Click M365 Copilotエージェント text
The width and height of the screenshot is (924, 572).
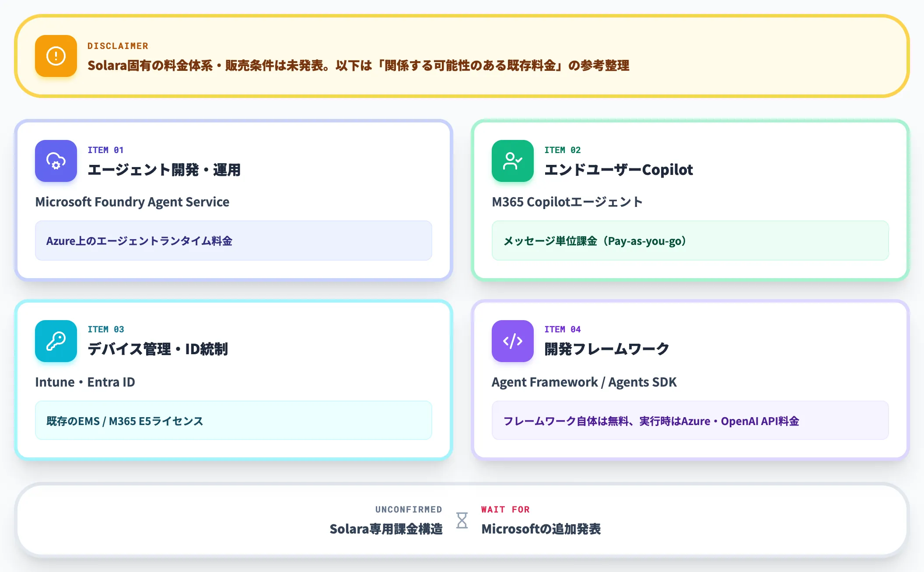567,202
